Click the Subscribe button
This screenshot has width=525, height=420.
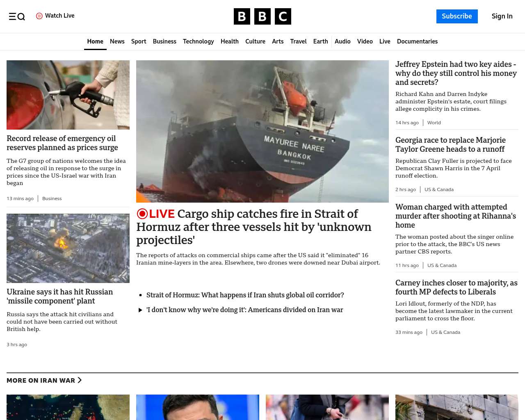click(x=457, y=16)
